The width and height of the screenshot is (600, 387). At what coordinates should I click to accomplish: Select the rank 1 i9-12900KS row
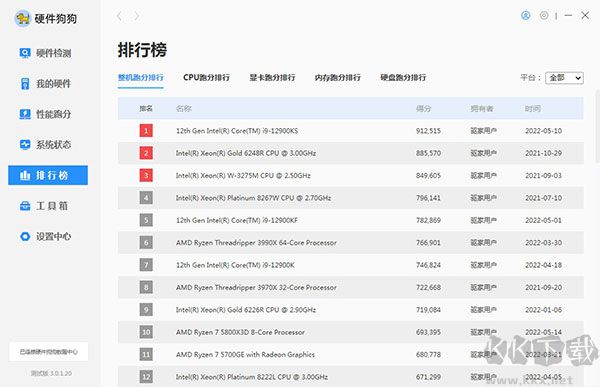351,131
